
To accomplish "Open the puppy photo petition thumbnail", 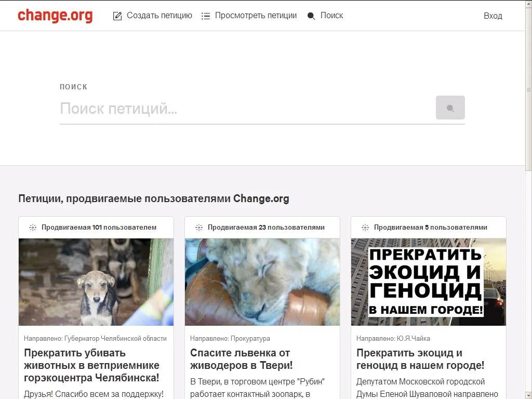I will (96, 282).
